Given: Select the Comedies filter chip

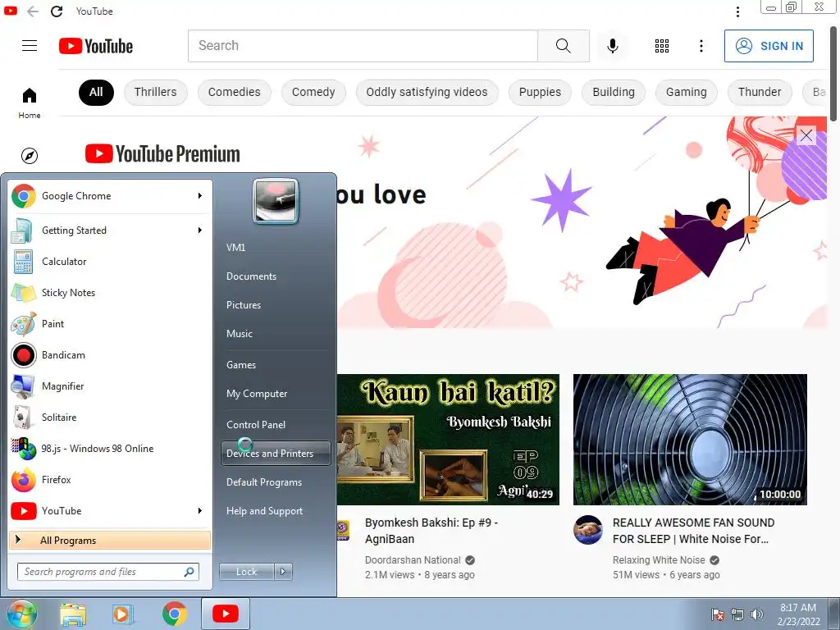Looking at the screenshot, I should tap(234, 92).
